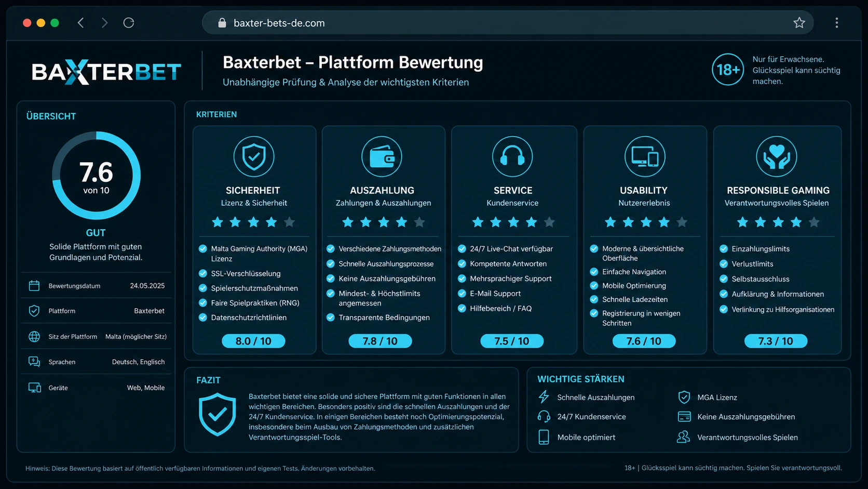Screen dimensions: 868x489
Task: Click checkmark next to SSL-Verschlüsselung
Action: [x=203, y=273]
